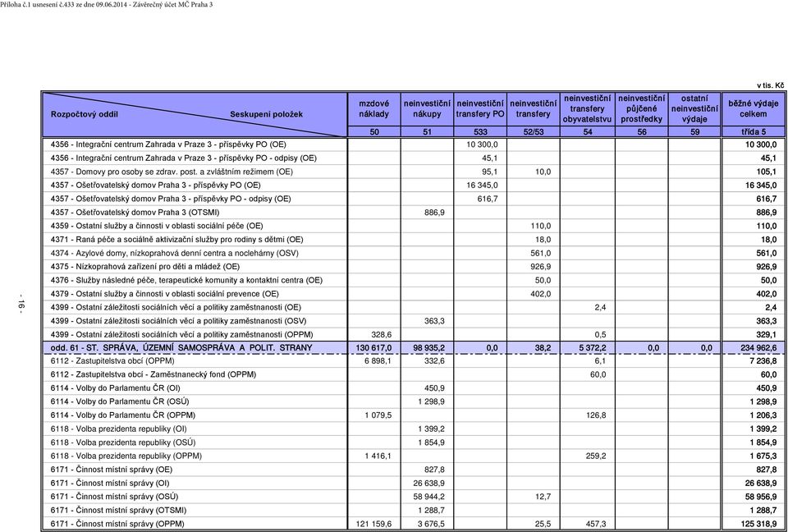Select row '6114 - Volby do Parlamentu ČR (OPPM)'
Viewport: 788px width, 532px height.
point(413,415)
